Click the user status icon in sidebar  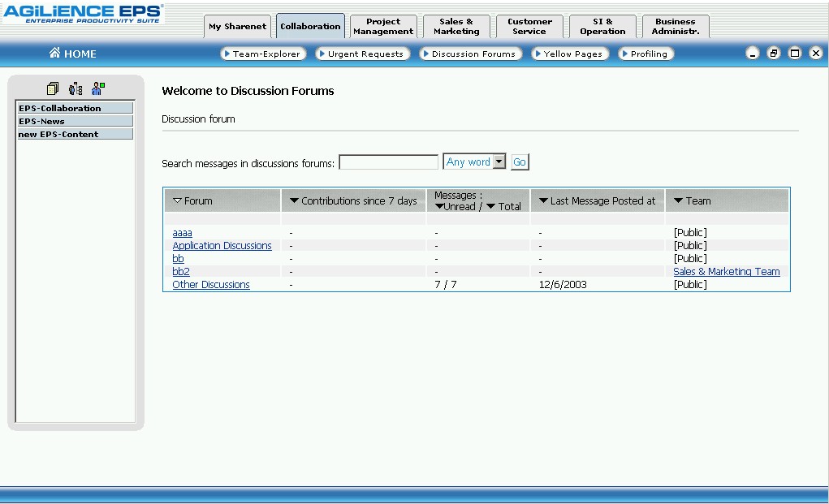point(98,88)
